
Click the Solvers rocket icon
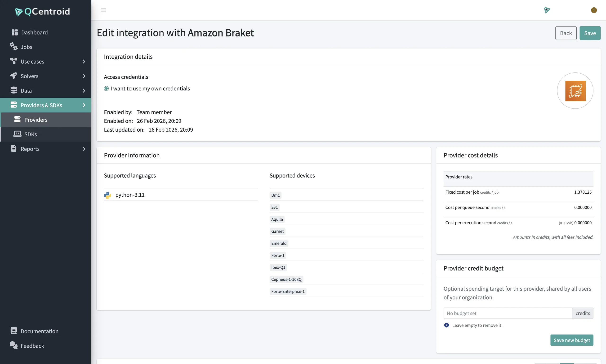pos(14,75)
